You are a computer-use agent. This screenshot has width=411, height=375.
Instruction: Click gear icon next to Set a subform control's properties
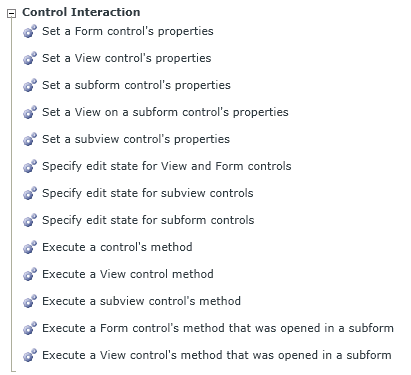pos(30,85)
